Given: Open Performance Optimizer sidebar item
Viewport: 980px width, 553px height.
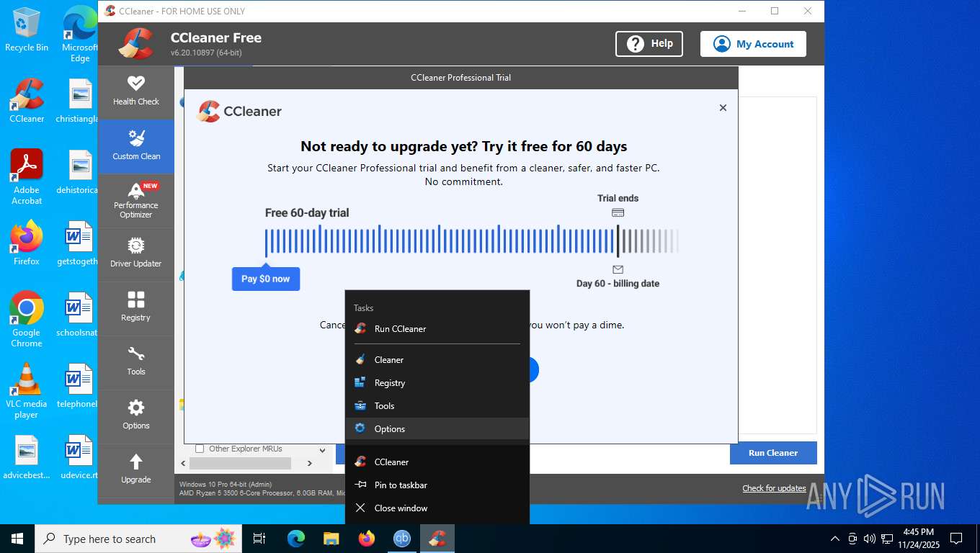Looking at the screenshot, I should pos(135,200).
